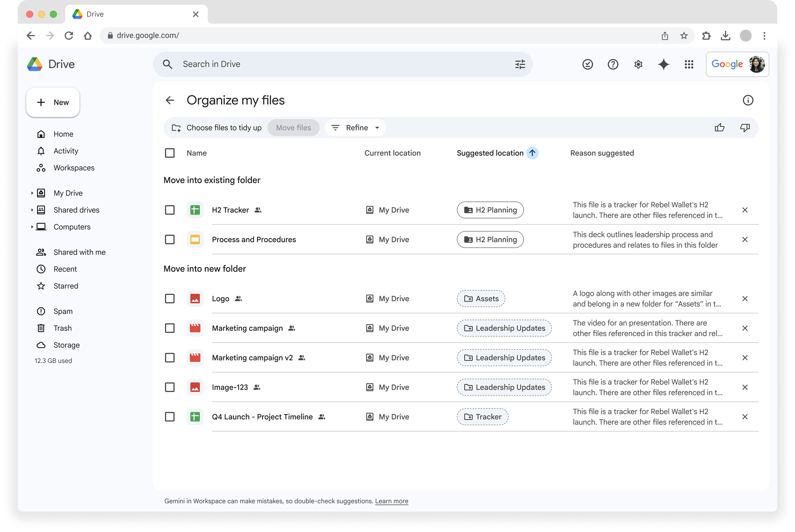The image size is (795, 532).
Task: Give thumbs up feedback on suggestions
Action: [720, 128]
